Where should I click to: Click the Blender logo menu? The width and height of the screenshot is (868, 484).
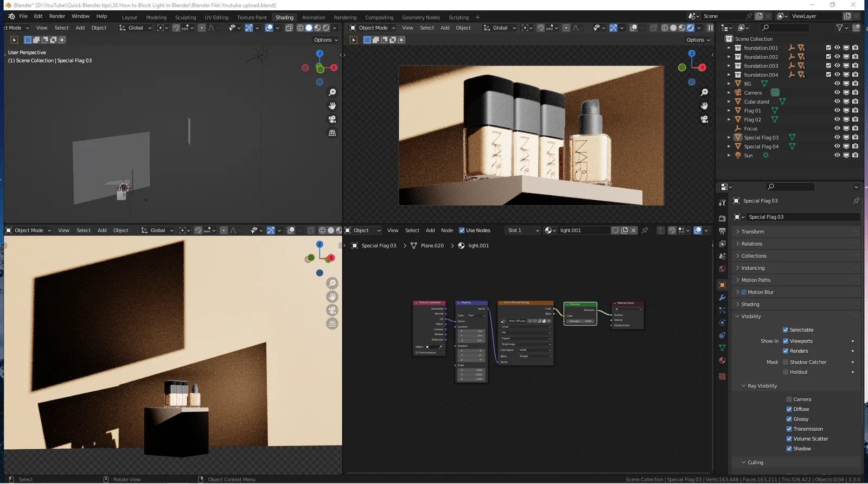click(x=11, y=16)
